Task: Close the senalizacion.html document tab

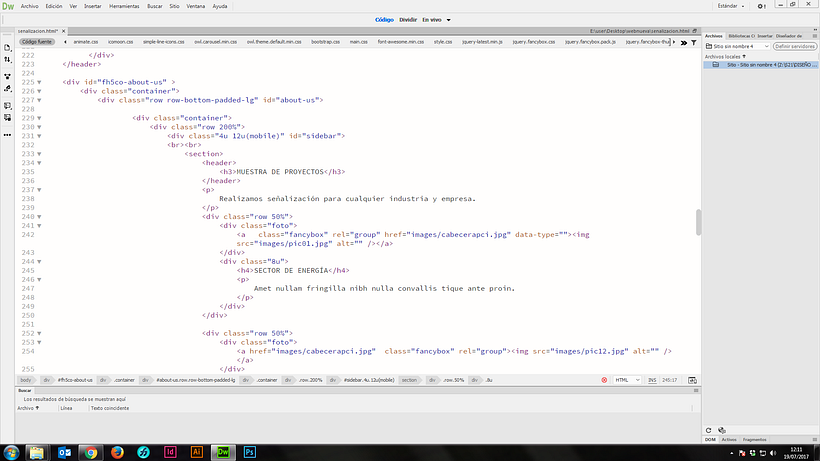Action: (63, 31)
